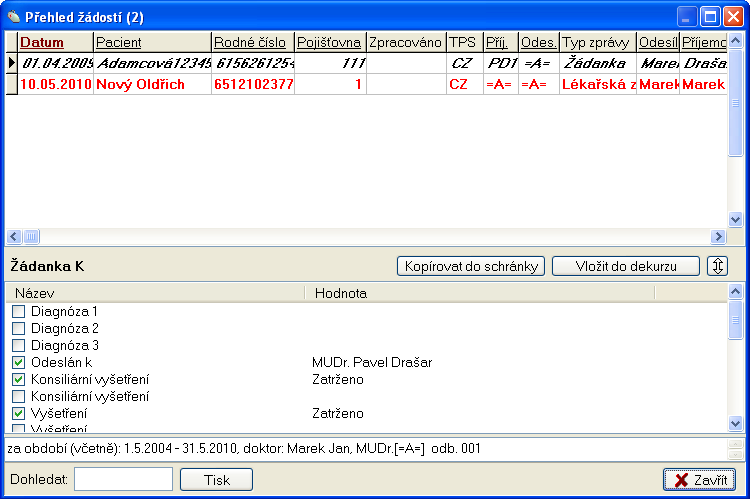
Task: Click the row indicator arrow of first record
Action: [11, 63]
